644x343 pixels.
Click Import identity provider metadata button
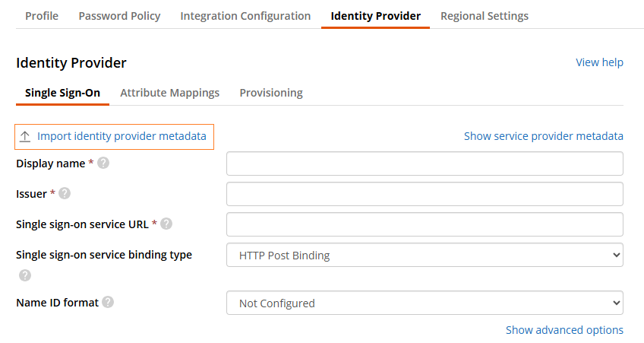coord(122,136)
